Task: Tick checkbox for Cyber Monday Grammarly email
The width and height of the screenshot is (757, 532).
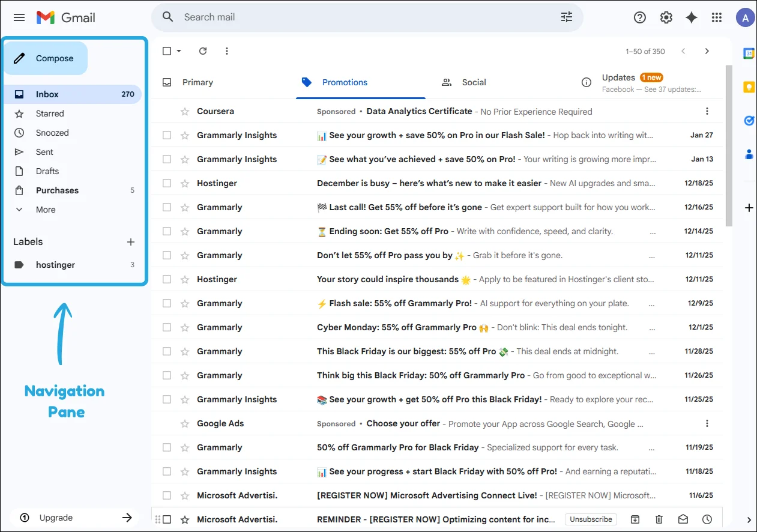Action: 167,327
